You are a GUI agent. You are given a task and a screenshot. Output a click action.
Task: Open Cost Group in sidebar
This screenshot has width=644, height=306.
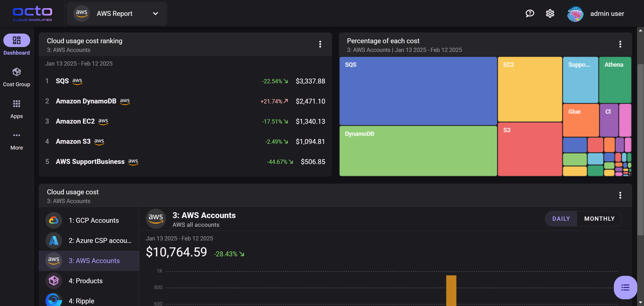tap(17, 77)
